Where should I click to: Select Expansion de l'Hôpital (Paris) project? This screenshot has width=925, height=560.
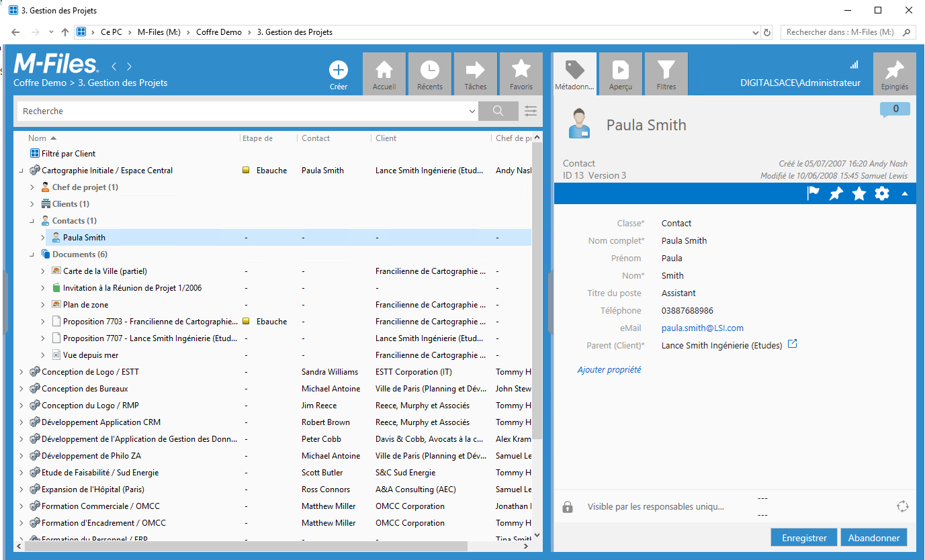(93, 489)
